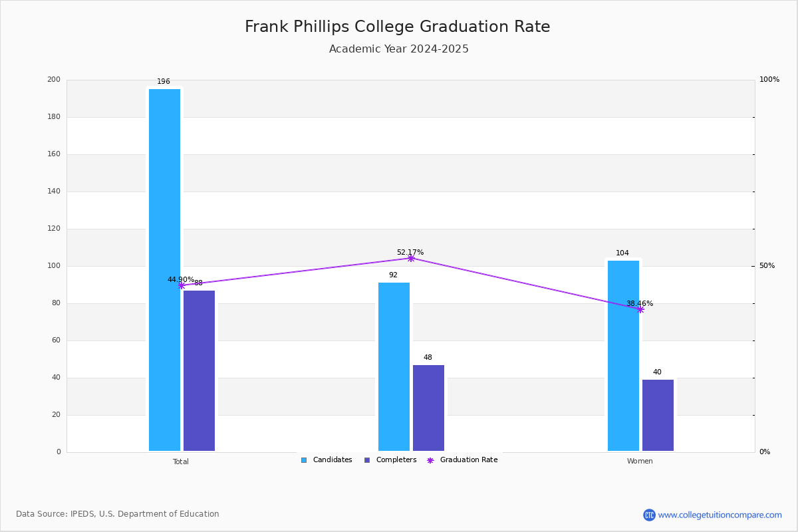Click the completers bar labeled 48
The image size is (798, 532).
click(428, 408)
